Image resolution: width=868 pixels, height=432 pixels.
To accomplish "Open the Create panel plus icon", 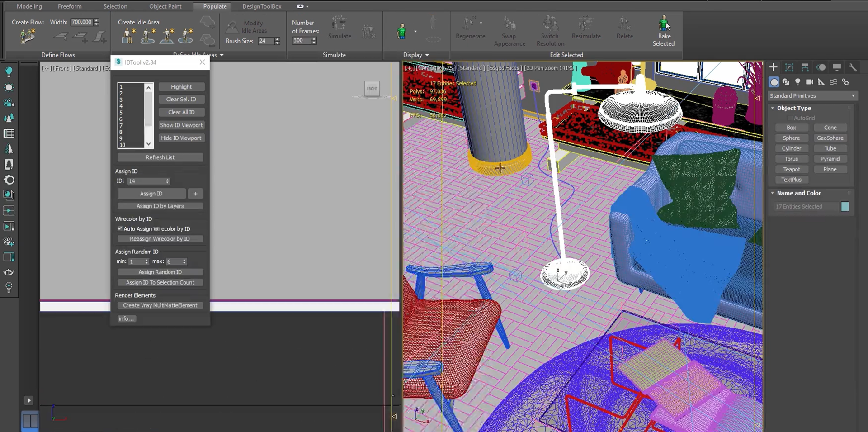I will pos(774,67).
